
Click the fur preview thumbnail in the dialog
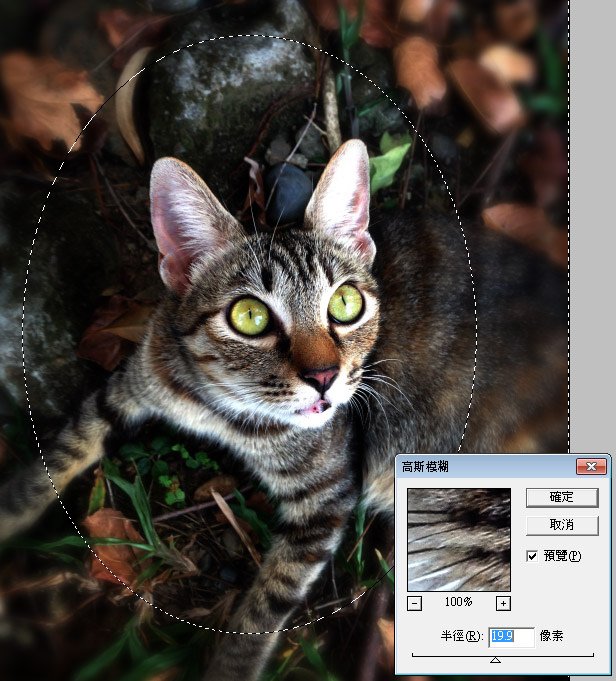(459, 539)
